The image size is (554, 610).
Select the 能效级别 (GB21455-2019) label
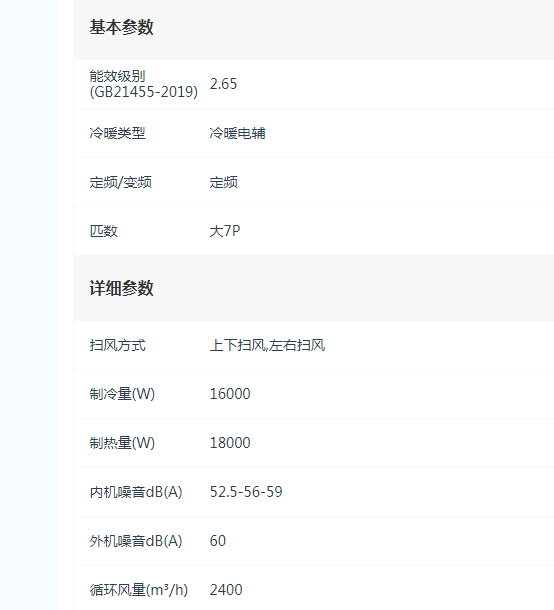[144, 84]
